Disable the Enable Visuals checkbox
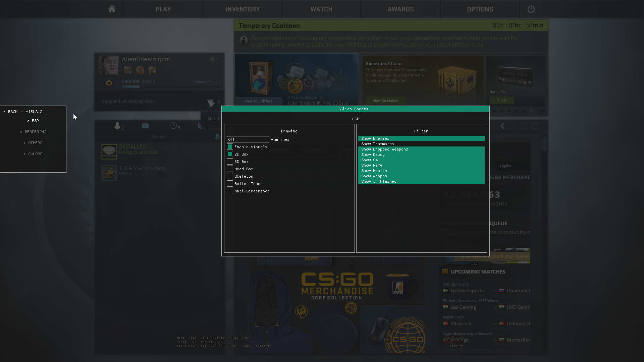Viewport: 644px width, 362px height. [x=230, y=147]
